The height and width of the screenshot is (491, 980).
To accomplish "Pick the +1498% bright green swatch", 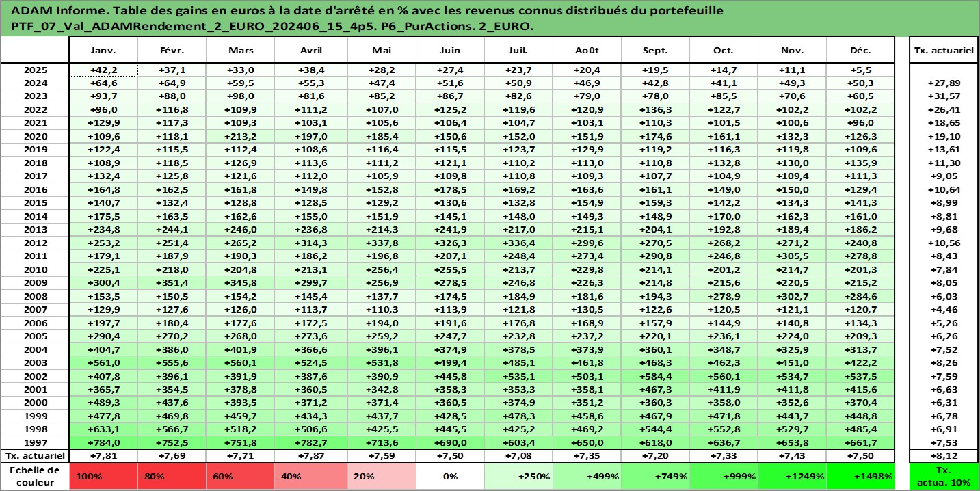I will pyautogui.click(x=861, y=476).
